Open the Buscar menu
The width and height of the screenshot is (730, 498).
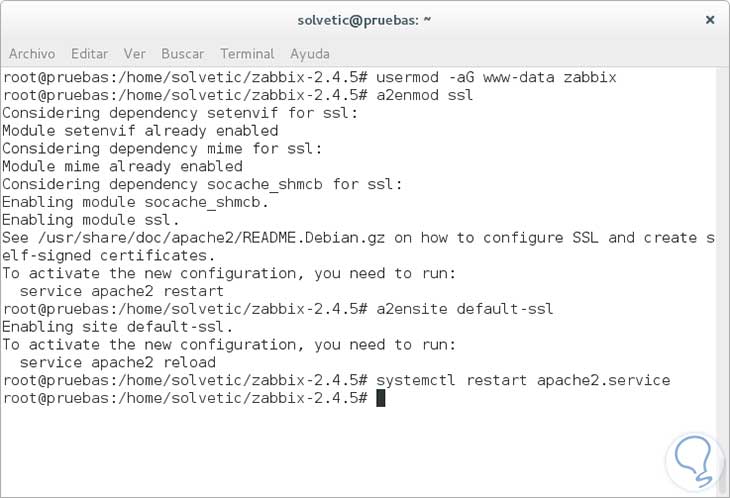(182, 53)
